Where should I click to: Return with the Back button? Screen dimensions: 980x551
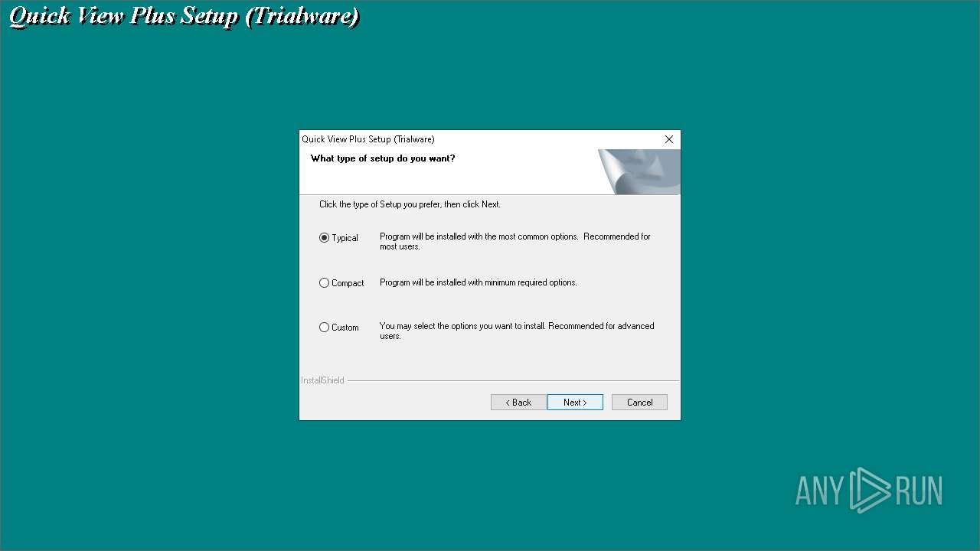click(x=518, y=403)
